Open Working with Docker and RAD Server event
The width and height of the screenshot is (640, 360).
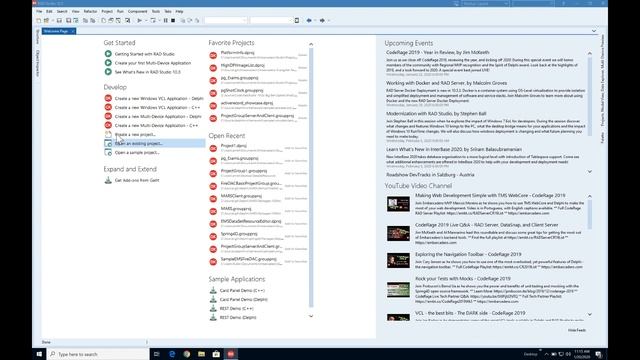pyautogui.click(x=447, y=83)
